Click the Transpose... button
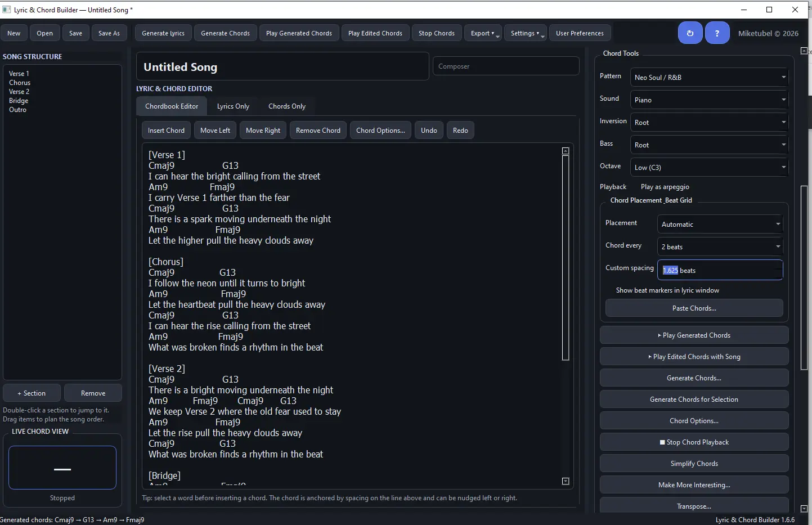The image size is (812, 525). [x=694, y=505]
